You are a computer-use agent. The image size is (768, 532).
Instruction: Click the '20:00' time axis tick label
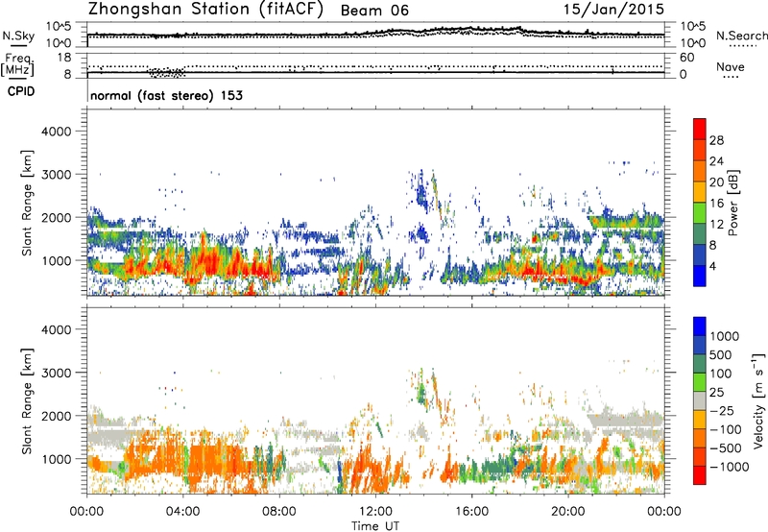(568, 512)
